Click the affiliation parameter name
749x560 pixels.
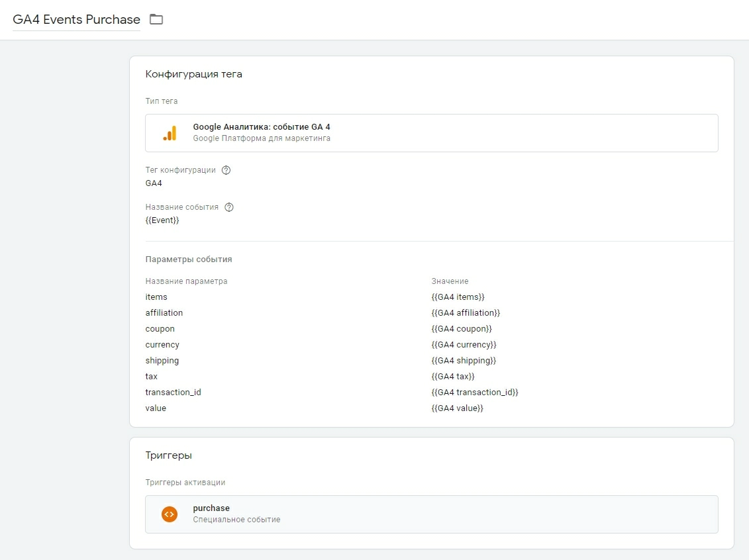[x=164, y=312]
